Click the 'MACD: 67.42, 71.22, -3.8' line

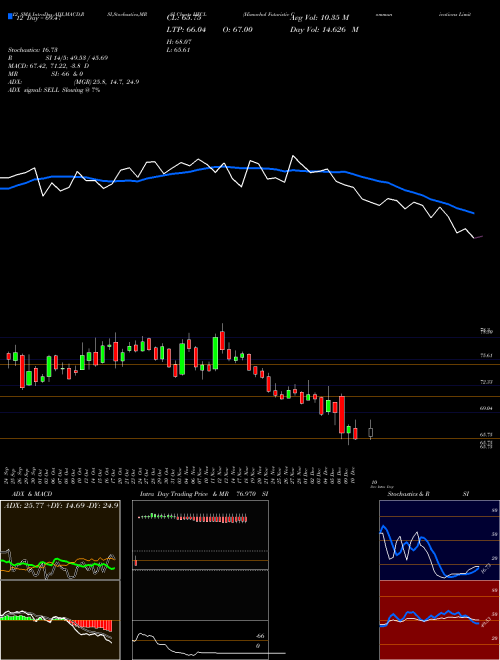(48, 66)
